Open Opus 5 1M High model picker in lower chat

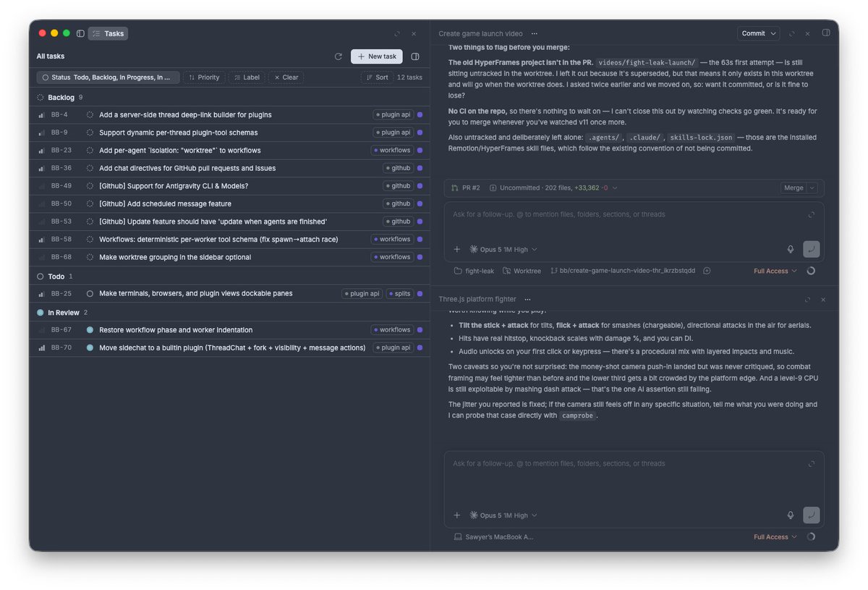(x=503, y=515)
